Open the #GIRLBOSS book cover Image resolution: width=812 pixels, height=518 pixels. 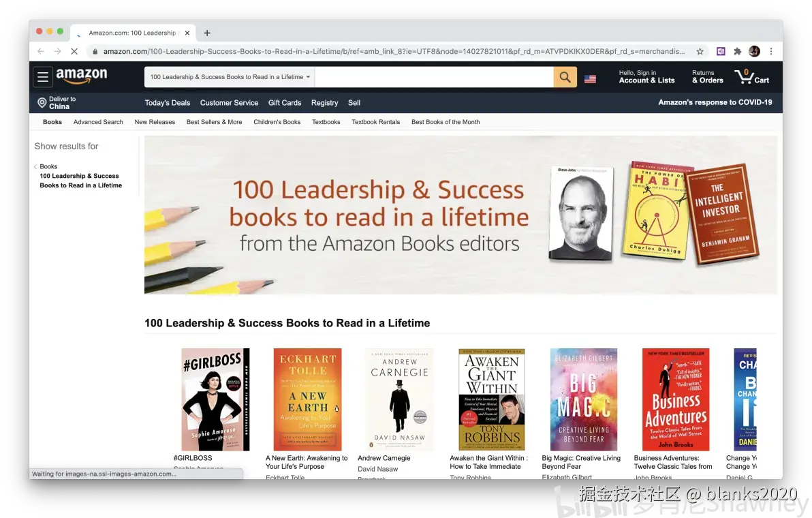[215, 399]
